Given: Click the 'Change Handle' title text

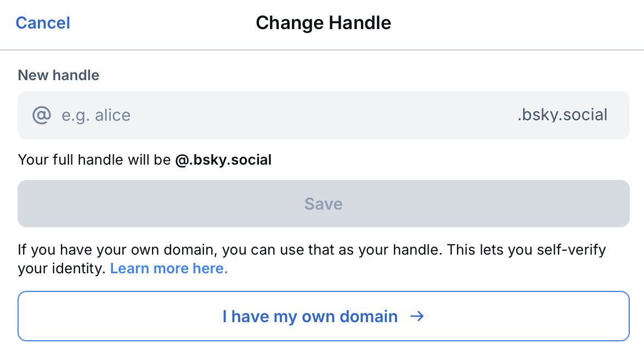Looking at the screenshot, I should pyautogui.click(x=323, y=22).
